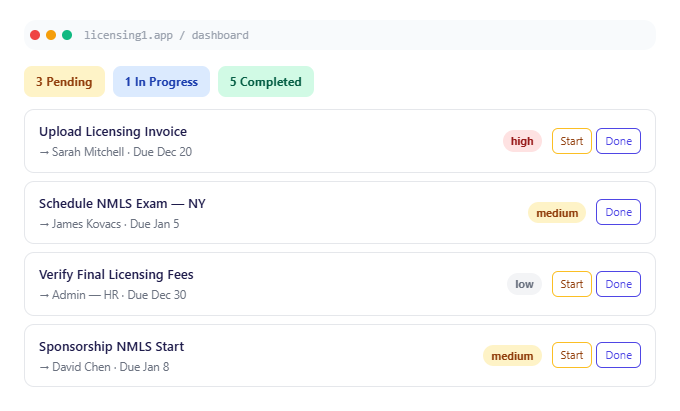Image resolution: width=680 pixels, height=411 pixels.
Task: Click the low priority badge
Action: coord(524,284)
